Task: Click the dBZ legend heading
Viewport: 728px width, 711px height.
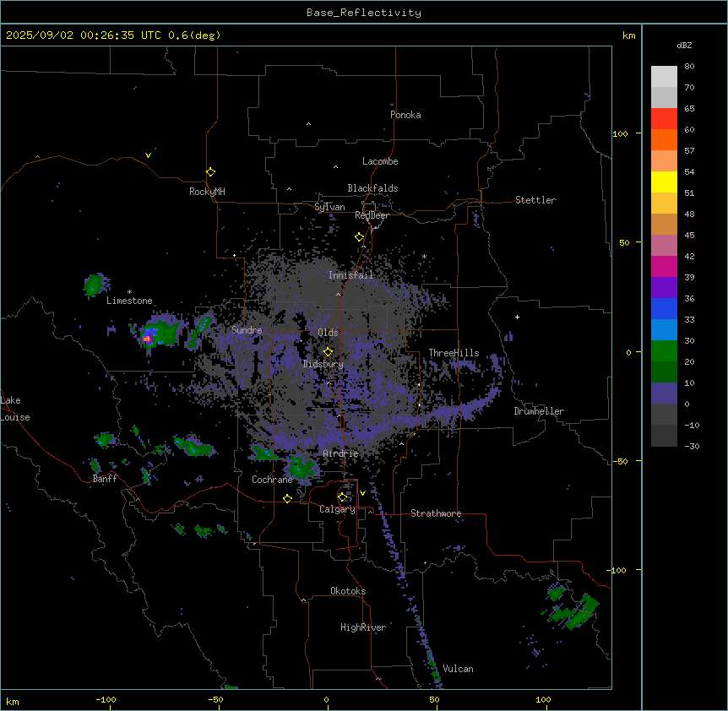Action: click(684, 45)
